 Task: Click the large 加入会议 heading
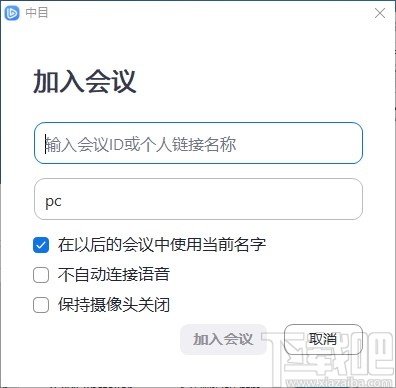pyautogui.click(x=85, y=81)
